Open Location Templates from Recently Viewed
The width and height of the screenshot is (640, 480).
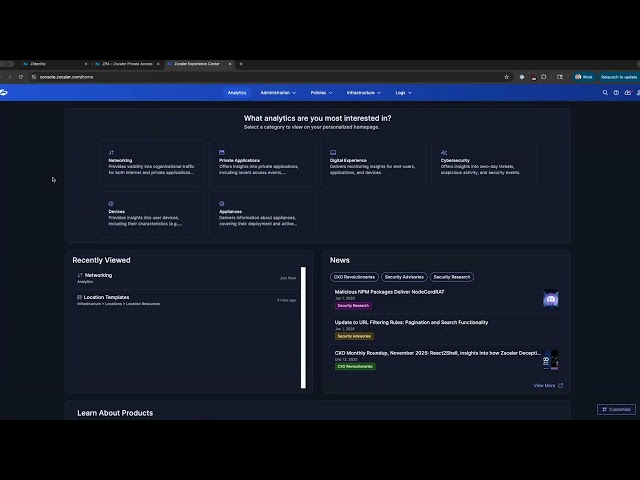point(187,300)
